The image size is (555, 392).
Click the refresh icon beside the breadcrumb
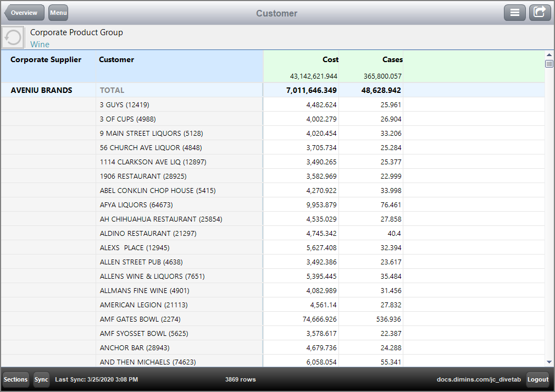click(12, 37)
